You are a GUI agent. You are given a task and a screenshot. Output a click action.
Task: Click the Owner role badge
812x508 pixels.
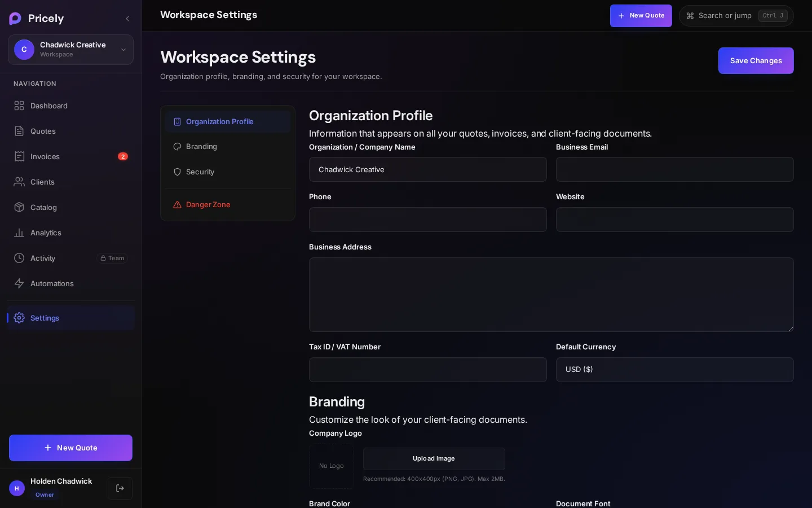[x=45, y=495]
